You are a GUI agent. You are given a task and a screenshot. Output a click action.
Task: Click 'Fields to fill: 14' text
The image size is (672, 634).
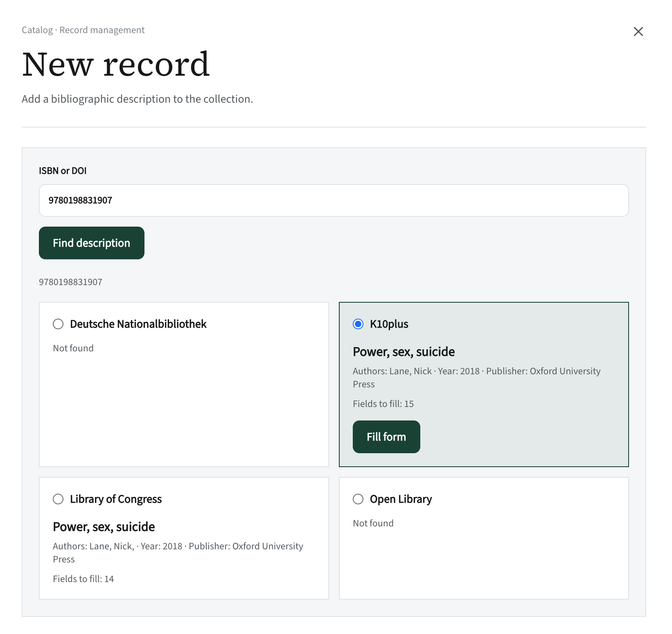(x=83, y=579)
